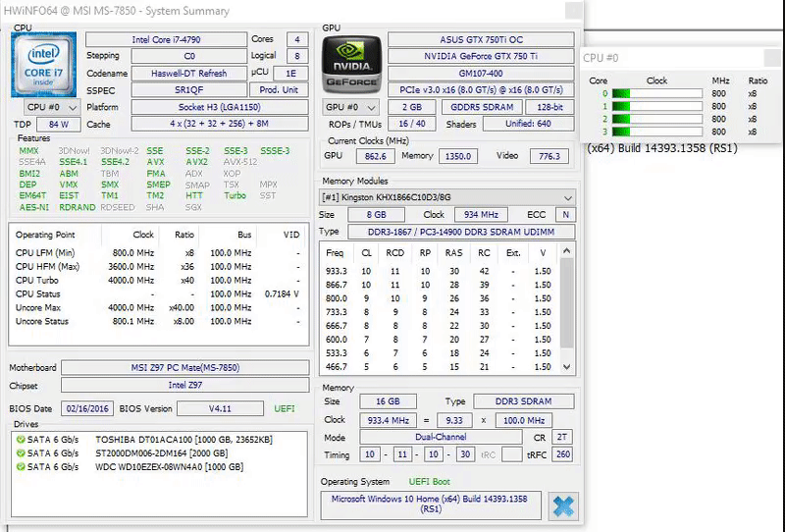Click the 0.7184 V CPU status voltage
The width and height of the screenshot is (785, 532).
tap(282, 293)
